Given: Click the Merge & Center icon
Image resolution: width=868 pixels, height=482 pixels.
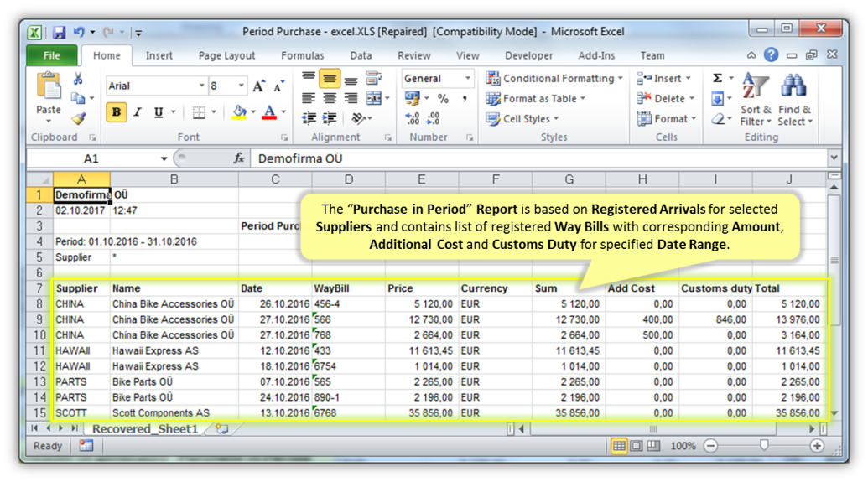Looking at the screenshot, I should click(x=374, y=99).
